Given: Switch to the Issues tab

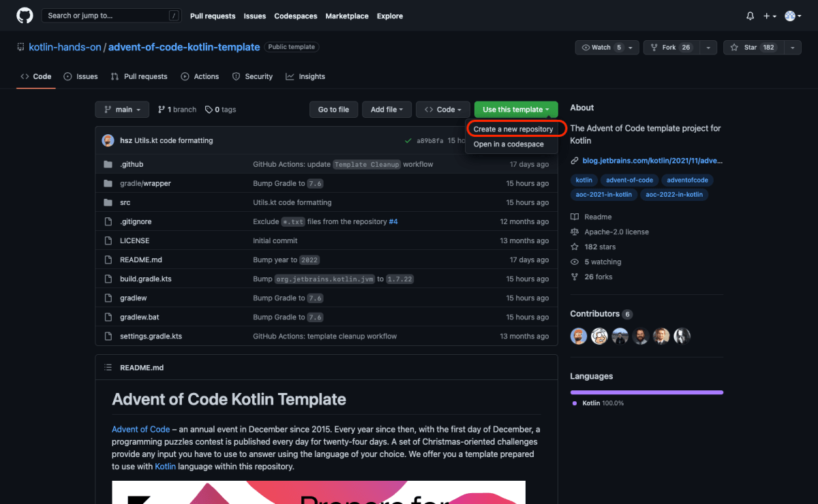Looking at the screenshot, I should (x=80, y=76).
